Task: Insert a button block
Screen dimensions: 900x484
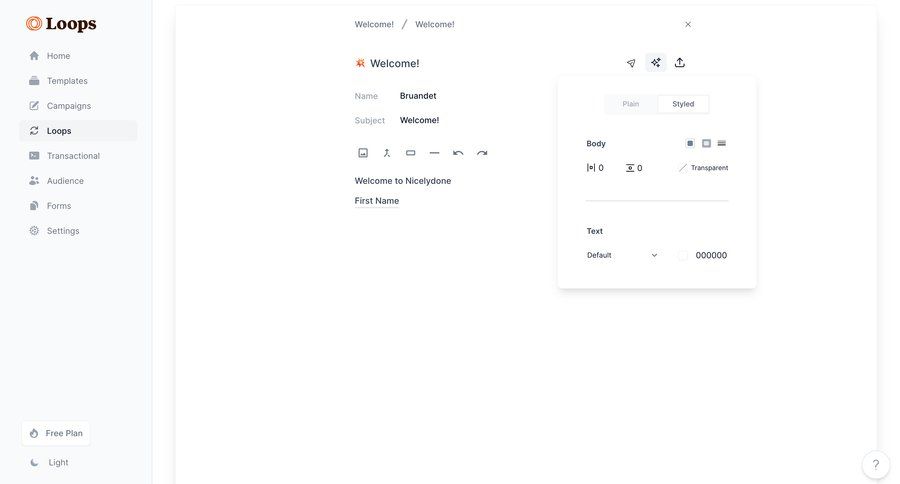Action: [410, 153]
